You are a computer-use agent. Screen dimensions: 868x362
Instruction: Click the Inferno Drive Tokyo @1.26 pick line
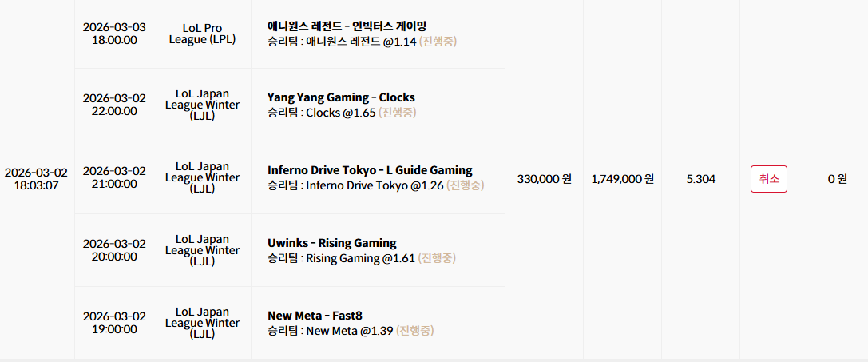coord(376,185)
